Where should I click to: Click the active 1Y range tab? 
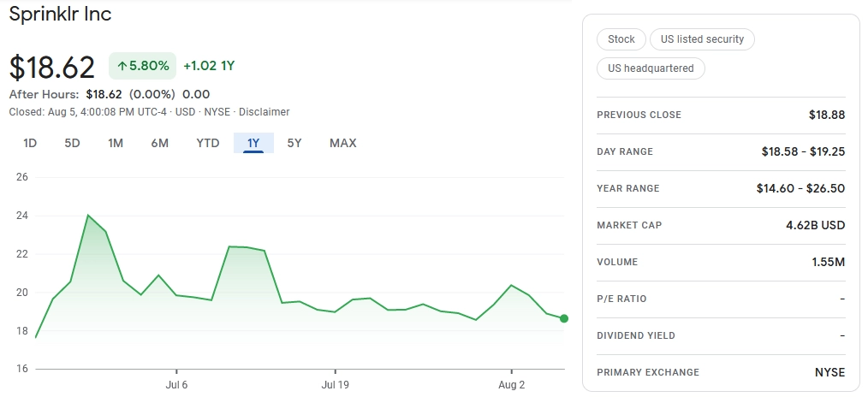click(x=253, y=143)
